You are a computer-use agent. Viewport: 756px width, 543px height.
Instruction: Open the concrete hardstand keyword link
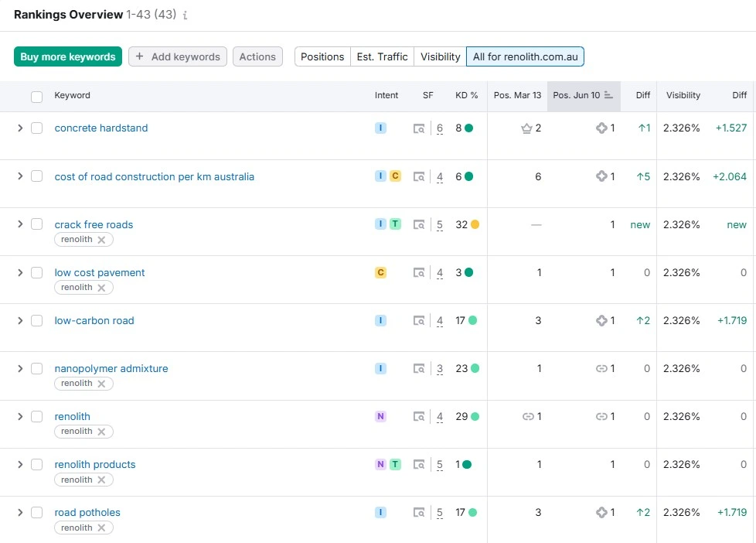101,128
